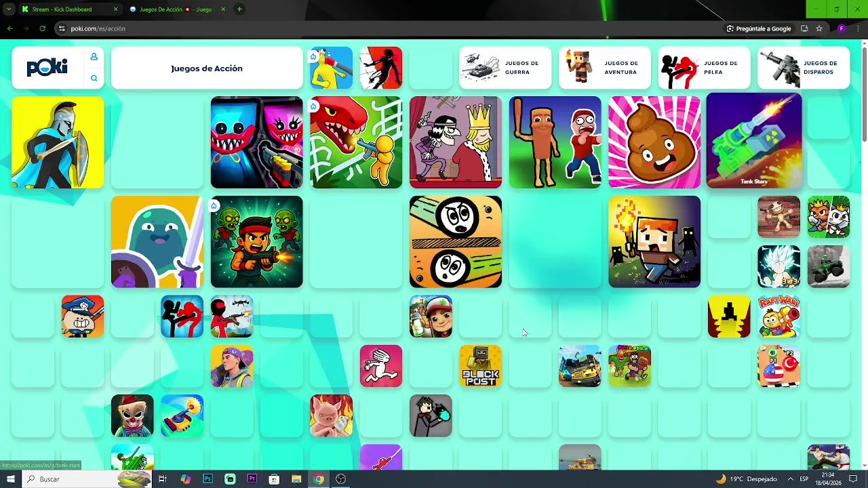Open the Poki logo home link
Screen dimensions: 868x488
click(47, 68)
